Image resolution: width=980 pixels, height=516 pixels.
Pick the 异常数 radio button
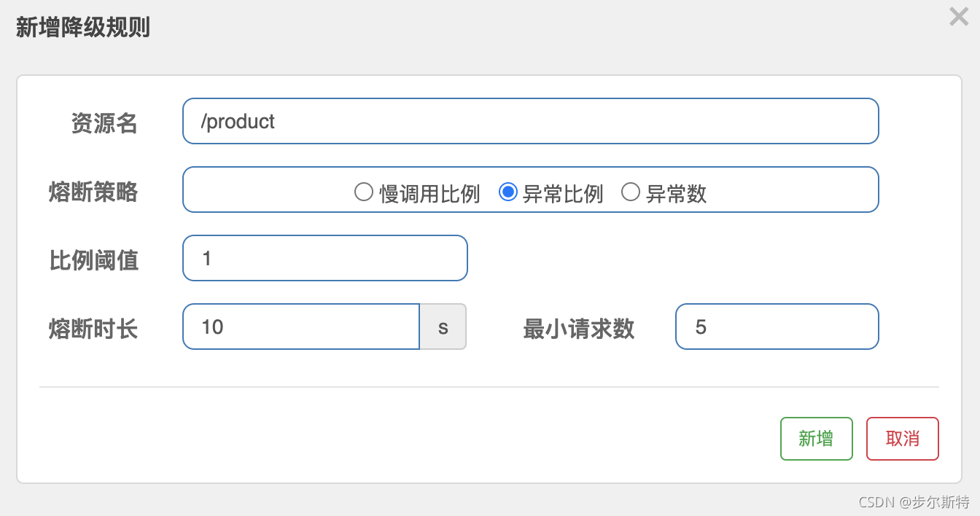631,192
